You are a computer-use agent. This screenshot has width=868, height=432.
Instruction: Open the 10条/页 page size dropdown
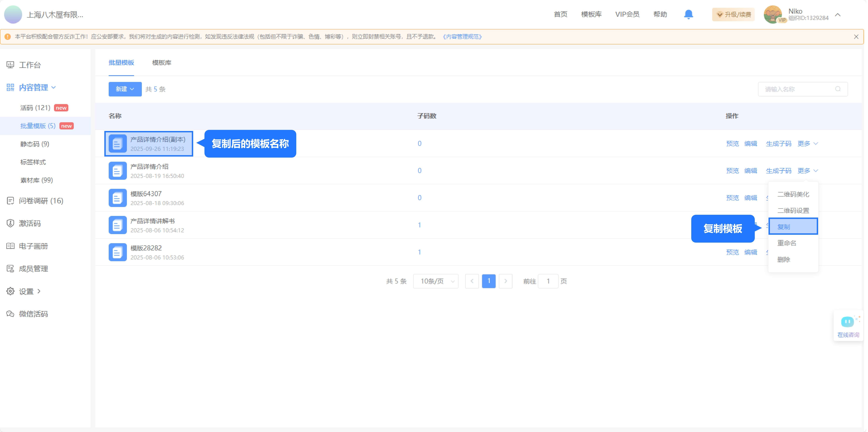tap(435, 281)
